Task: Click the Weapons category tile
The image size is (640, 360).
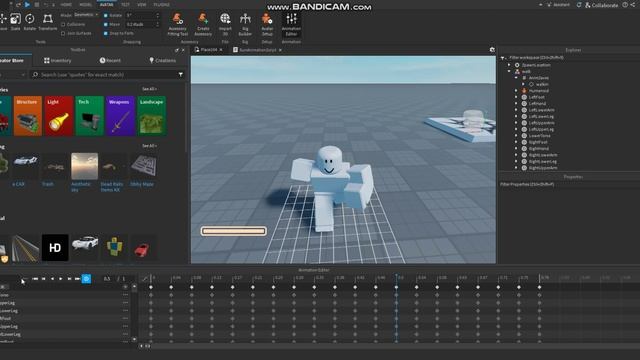Action: pos(120,116)
